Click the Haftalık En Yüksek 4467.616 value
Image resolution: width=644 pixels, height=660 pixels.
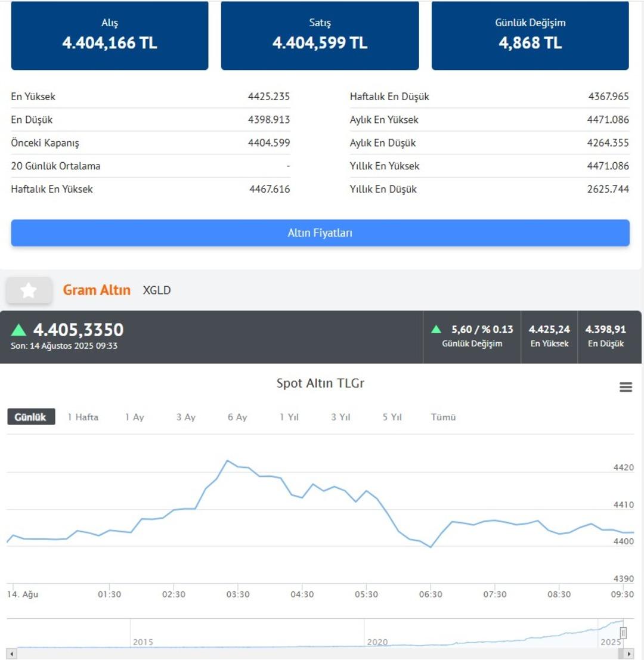pos(270,189)
